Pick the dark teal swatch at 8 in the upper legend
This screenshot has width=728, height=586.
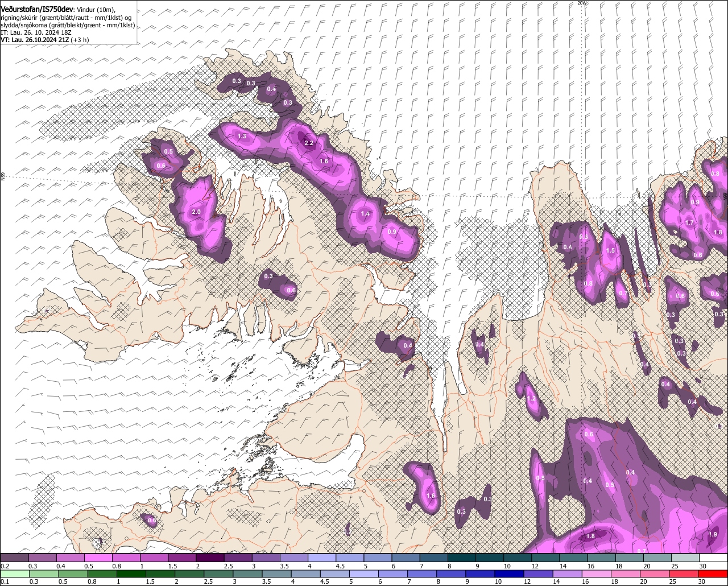[462, 558]
